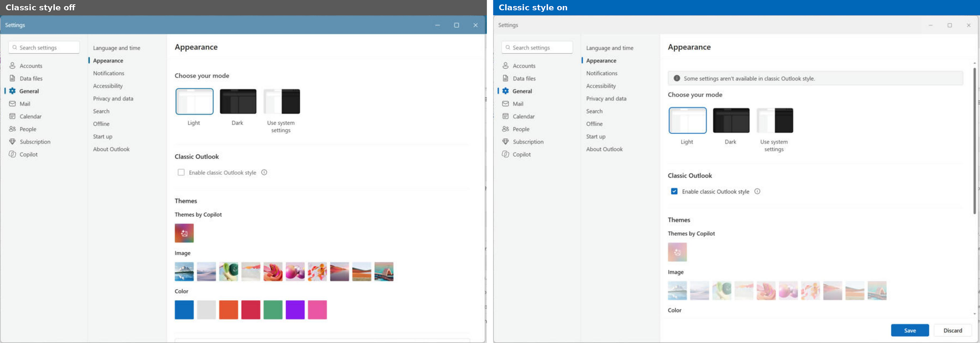Image resolution: width=980 pixels, height=343 pixels.
Task: Open Offline in the classic-off window
Action: coord(101,124)
